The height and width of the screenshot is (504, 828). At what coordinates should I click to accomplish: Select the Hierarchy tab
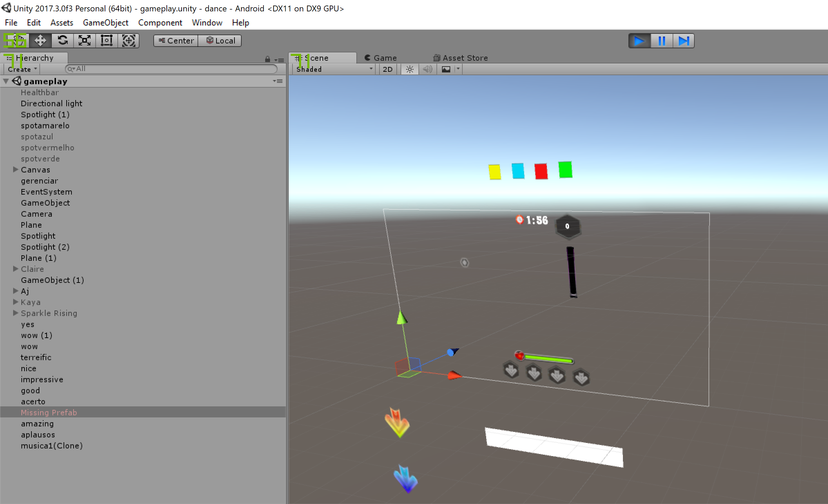pos(35,58)
